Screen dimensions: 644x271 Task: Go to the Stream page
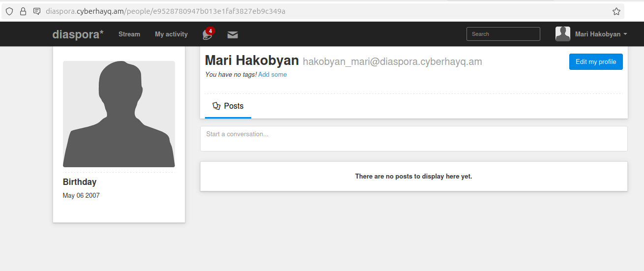click(x=129, y=34)
